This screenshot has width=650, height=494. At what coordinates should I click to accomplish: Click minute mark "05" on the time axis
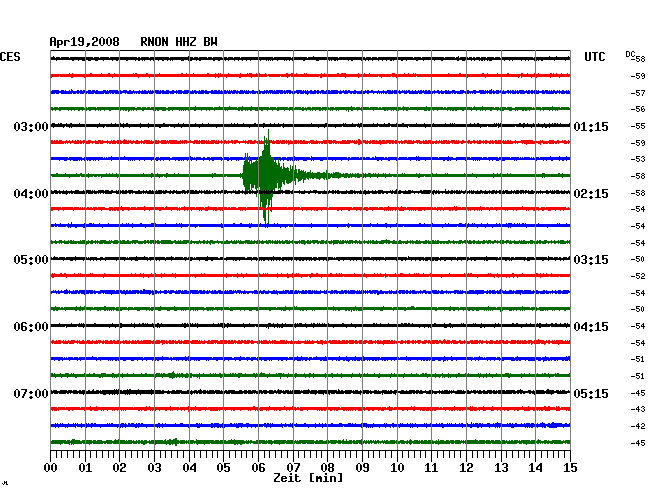[x=223, y=467]
